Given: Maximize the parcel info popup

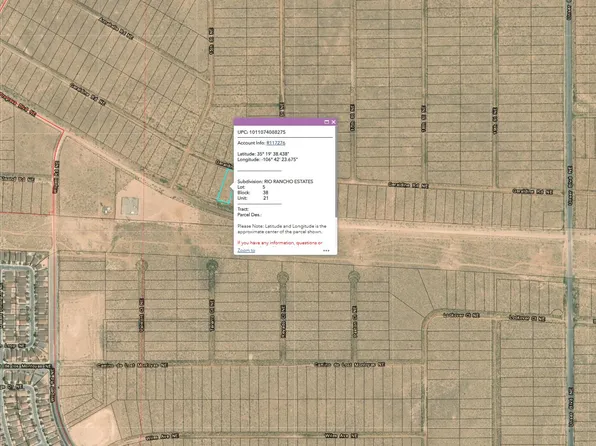Looking at the screenshot, I should pos(326,122).
